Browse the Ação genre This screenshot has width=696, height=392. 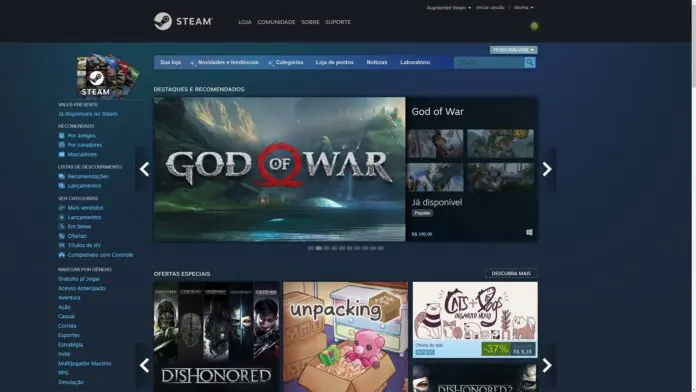(64, 307)
